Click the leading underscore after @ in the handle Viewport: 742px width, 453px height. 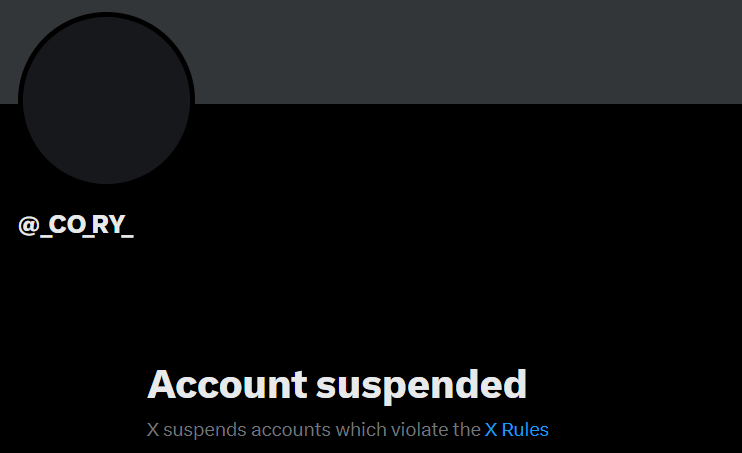[46, 235]
